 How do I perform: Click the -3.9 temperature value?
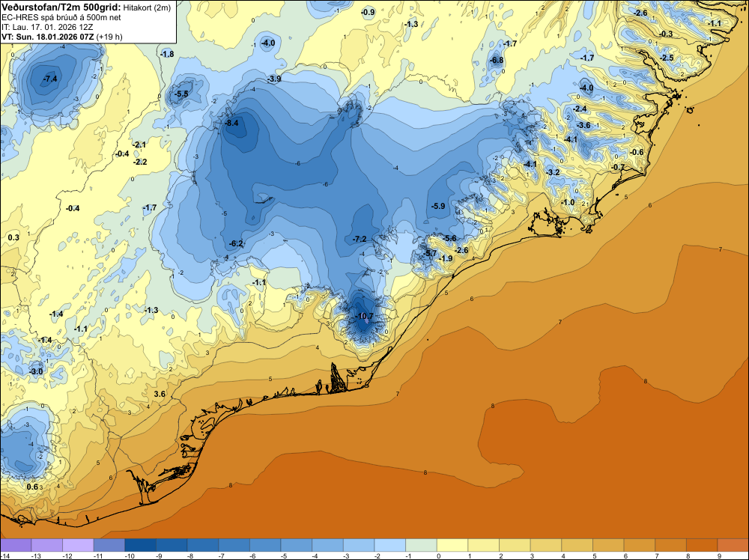[274, 79]
